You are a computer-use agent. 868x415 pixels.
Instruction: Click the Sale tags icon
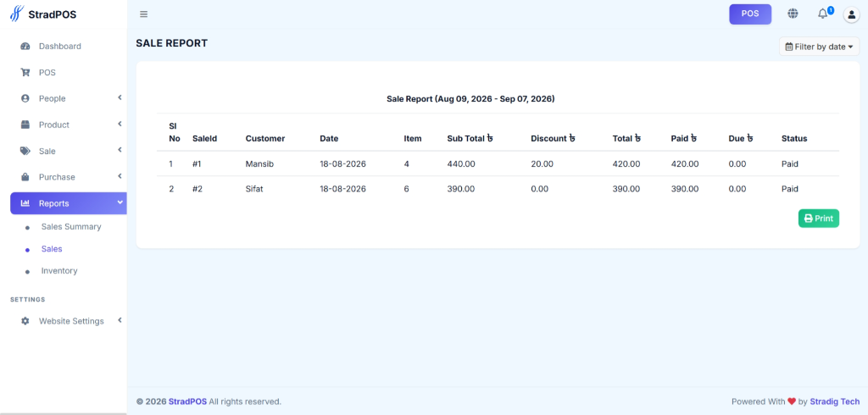coord(25,151)
